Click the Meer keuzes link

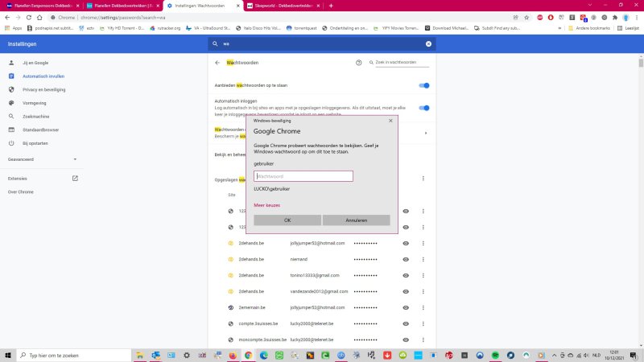[266, 205]
